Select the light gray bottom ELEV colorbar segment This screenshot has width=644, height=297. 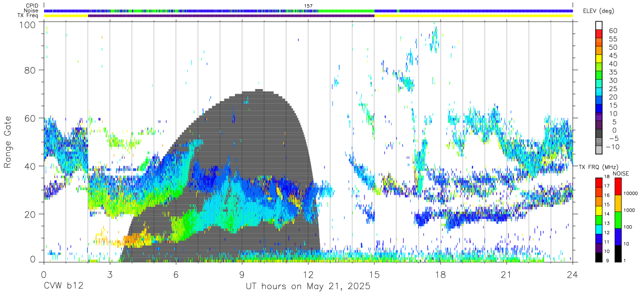click(599, 151)
